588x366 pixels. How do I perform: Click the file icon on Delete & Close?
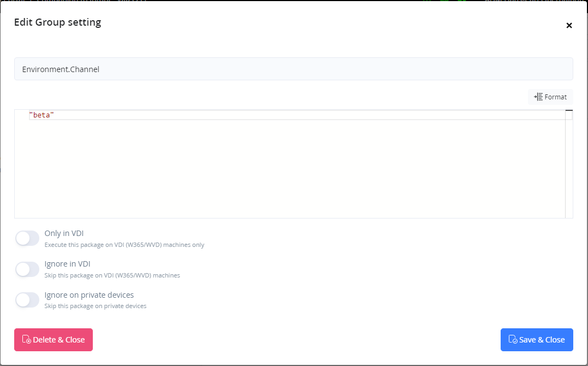(26, 340)
